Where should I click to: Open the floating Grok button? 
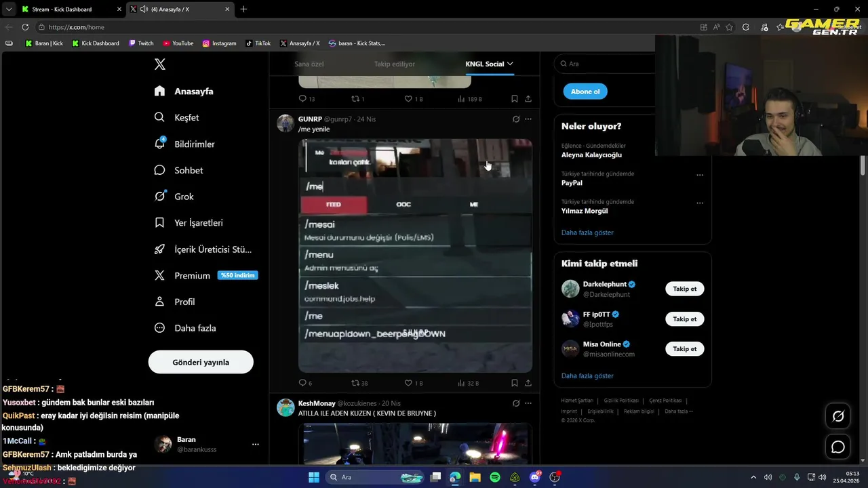(x=838, y=416)
